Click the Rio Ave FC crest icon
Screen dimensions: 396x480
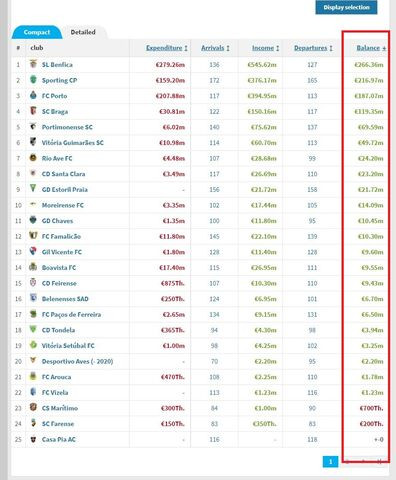pos(33,158)
